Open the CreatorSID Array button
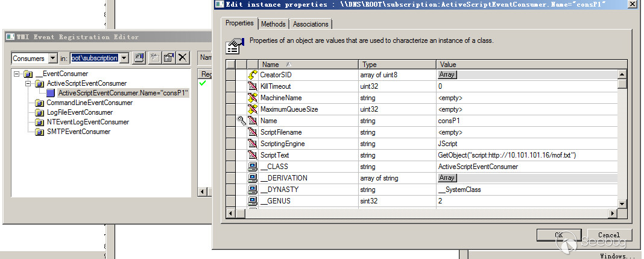The height and width of the screenshot is (259, 644). coord(447,75)
